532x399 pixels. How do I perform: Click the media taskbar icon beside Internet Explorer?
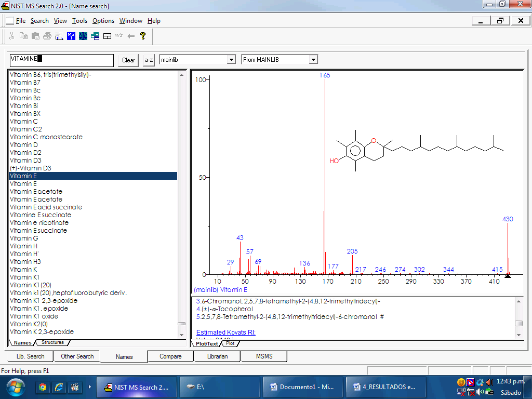[x=75, y=387]
